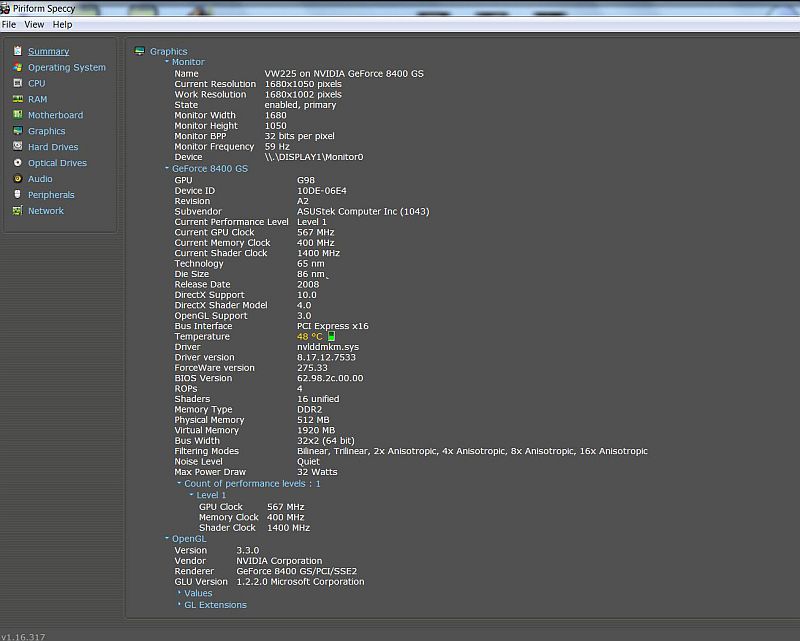
Task: Open the Operating System section
Action: [67, 67]
